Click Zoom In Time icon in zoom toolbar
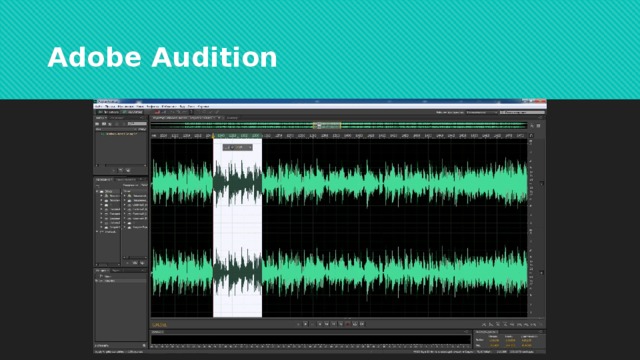This screenshot has height=360, width=640. (498, 324)
